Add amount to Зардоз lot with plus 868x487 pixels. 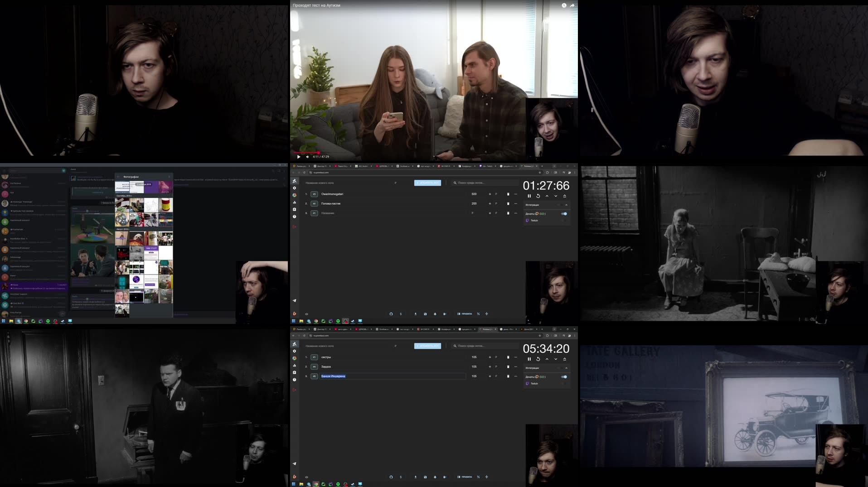tap(490, 366)
